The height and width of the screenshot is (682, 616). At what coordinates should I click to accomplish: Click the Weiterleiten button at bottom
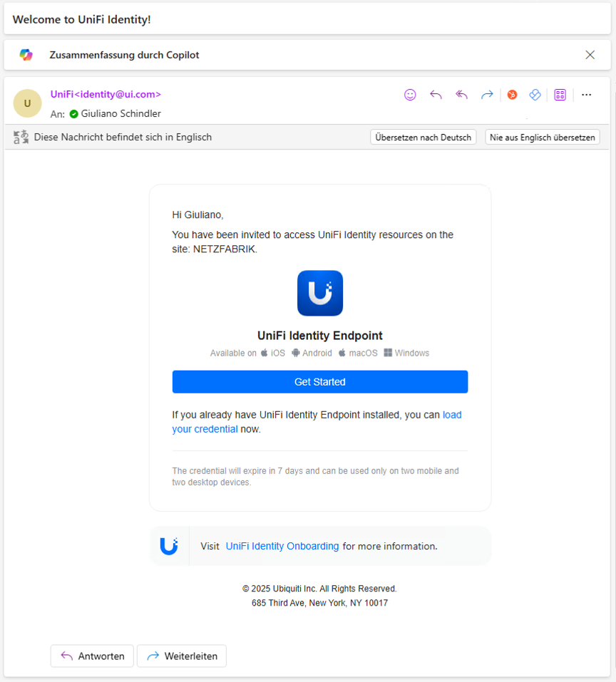click(x=182, y=656)
